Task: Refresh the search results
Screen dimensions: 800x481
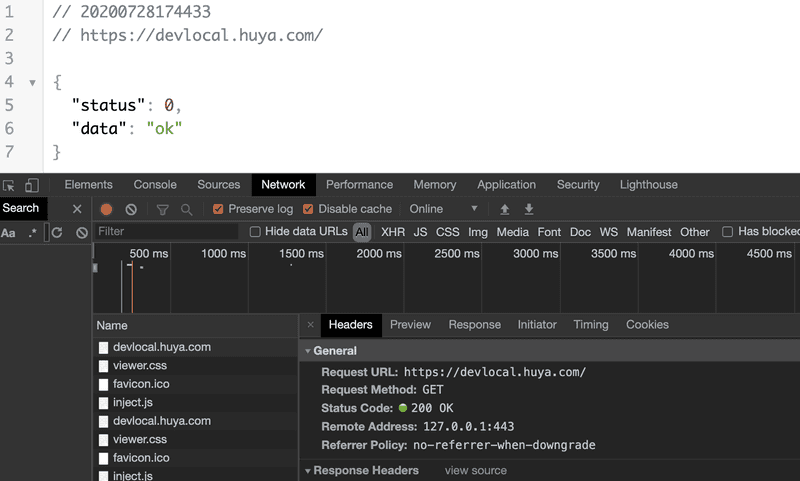Action: click(57, 232)
